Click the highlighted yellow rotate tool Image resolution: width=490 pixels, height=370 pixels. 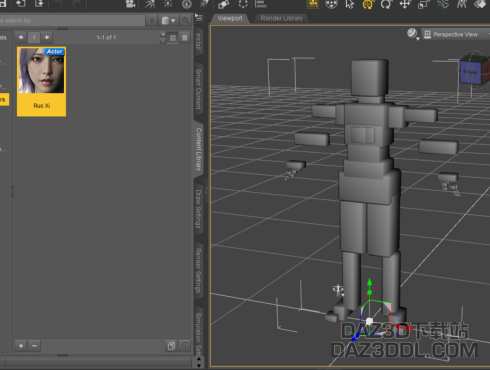[368, 4]
